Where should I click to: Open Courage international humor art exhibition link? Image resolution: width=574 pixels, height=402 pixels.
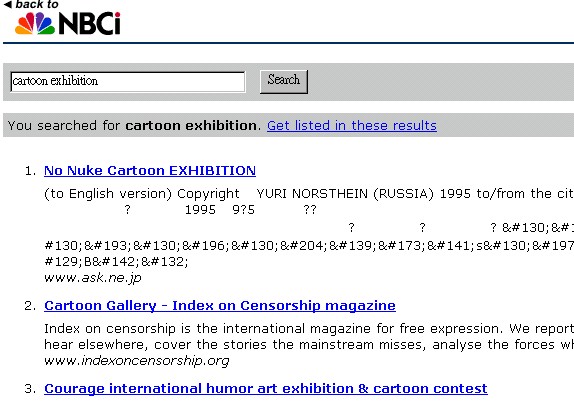pyautogui.click(x=266, y=388)
